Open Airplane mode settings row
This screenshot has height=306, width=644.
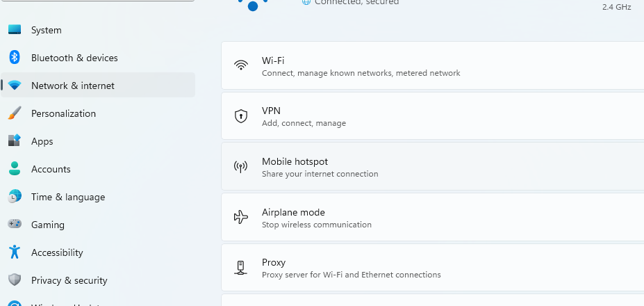click(x=433, y=217)
